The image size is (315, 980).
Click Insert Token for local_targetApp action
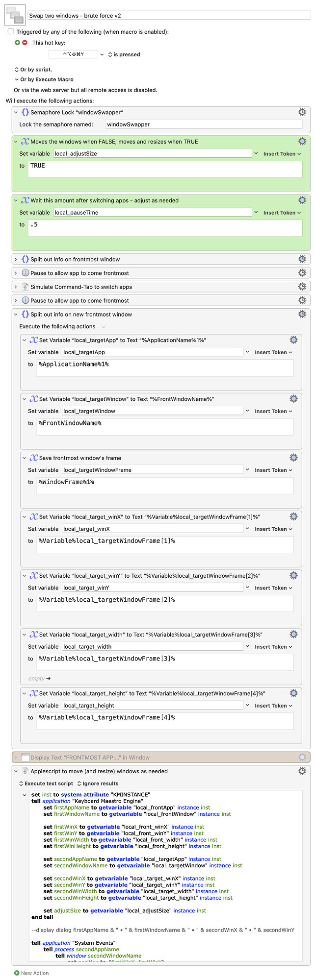[x=273, y=352]
